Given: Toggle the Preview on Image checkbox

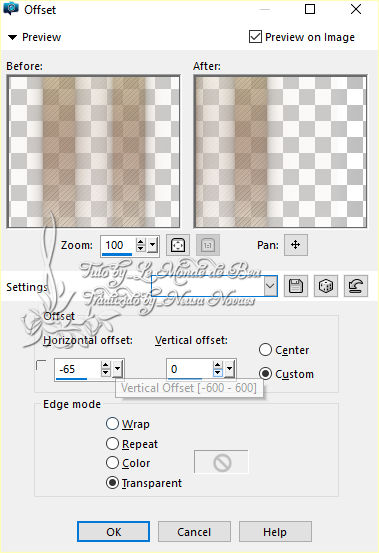Looking at the screenshot, I should (x=255, y=37).
